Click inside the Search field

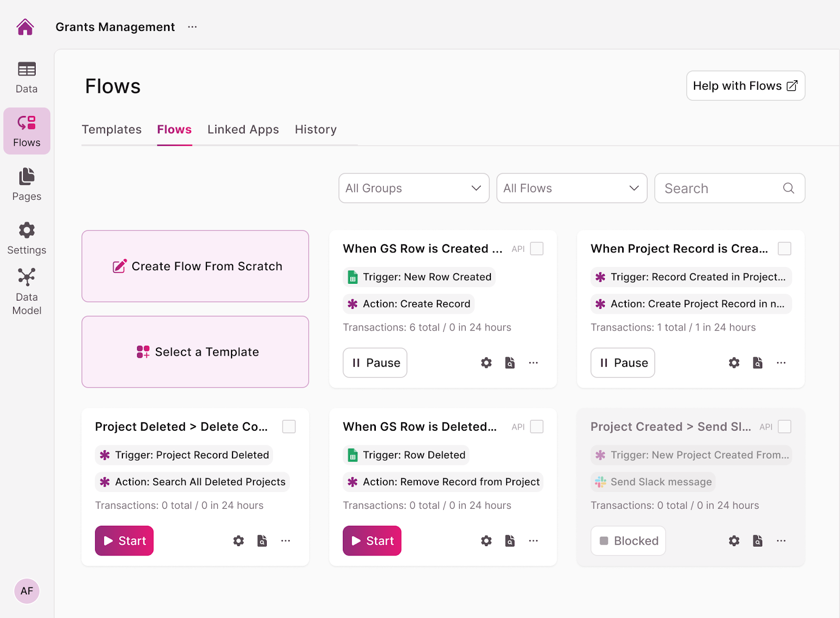click(x=719, y=188)
